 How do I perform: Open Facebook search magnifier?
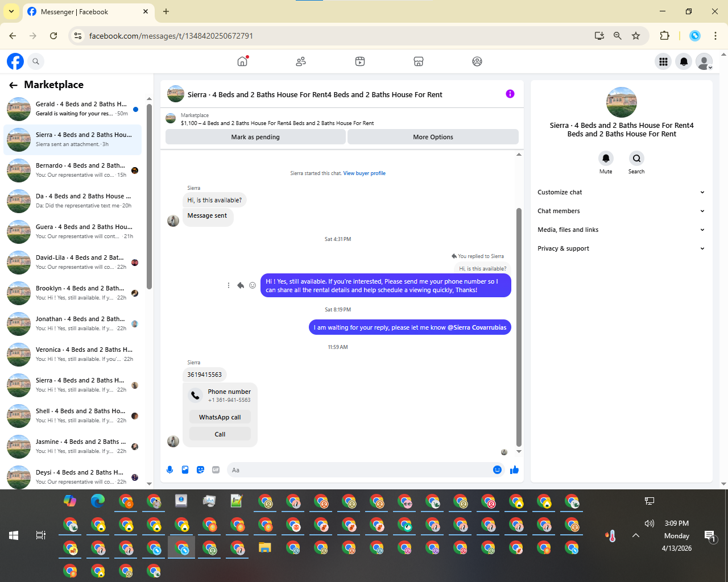[x=36, y=61]
